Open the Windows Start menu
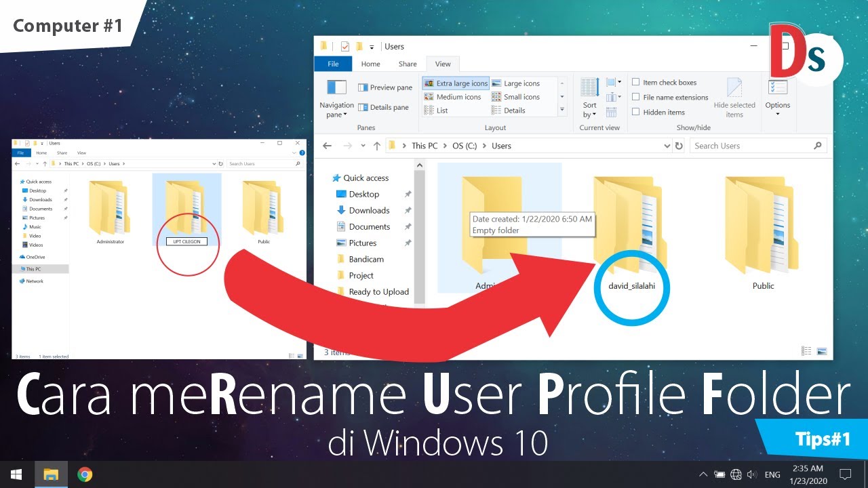Image resolution: width=868 pixels, height=488 pixels. click(x=16, y=474)
